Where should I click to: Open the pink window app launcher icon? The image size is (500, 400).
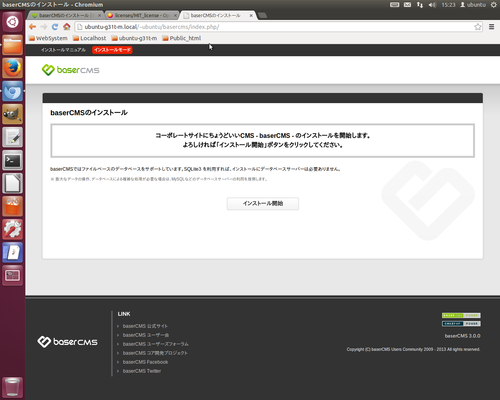(13, 275)
